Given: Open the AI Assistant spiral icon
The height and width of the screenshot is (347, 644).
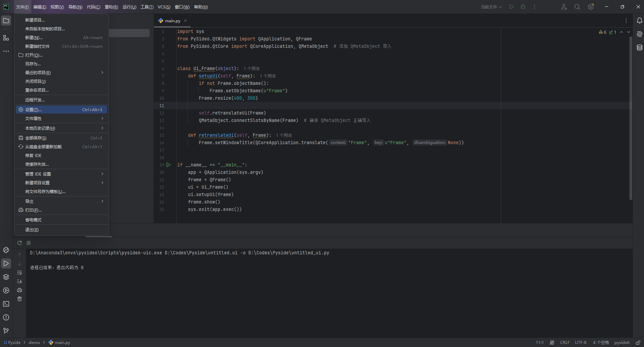Looking at the screenshot, I should 639,34.
